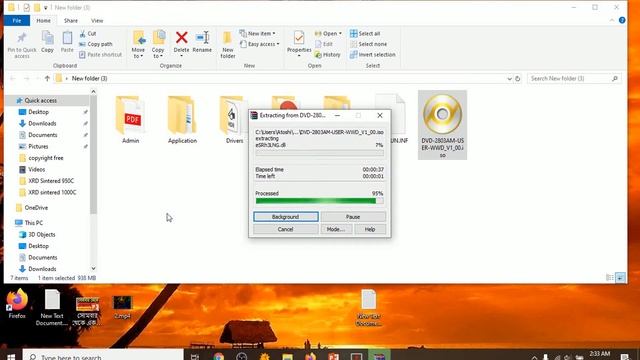640x360 pixels.
Task: Expand the Open dropdown in ribbon
Action: click(328, 33)
